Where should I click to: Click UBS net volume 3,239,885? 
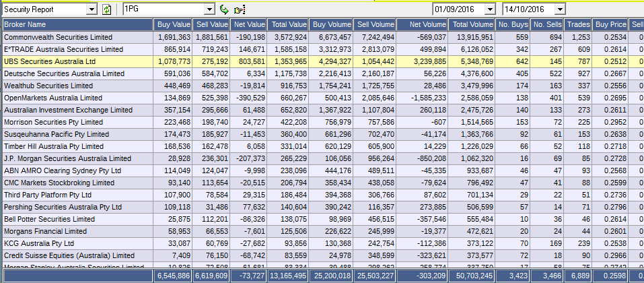(x=422, y=62)
